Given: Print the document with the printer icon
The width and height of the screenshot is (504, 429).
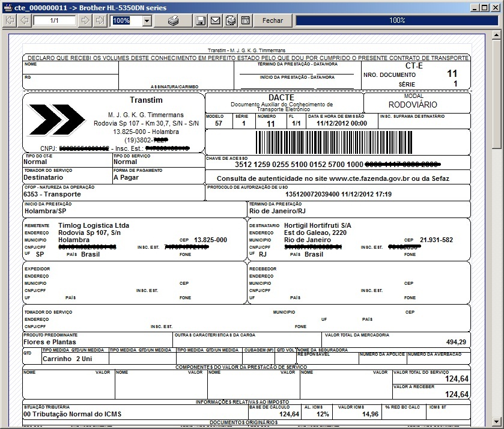Looking at the screenshot, I should [173, 20].
